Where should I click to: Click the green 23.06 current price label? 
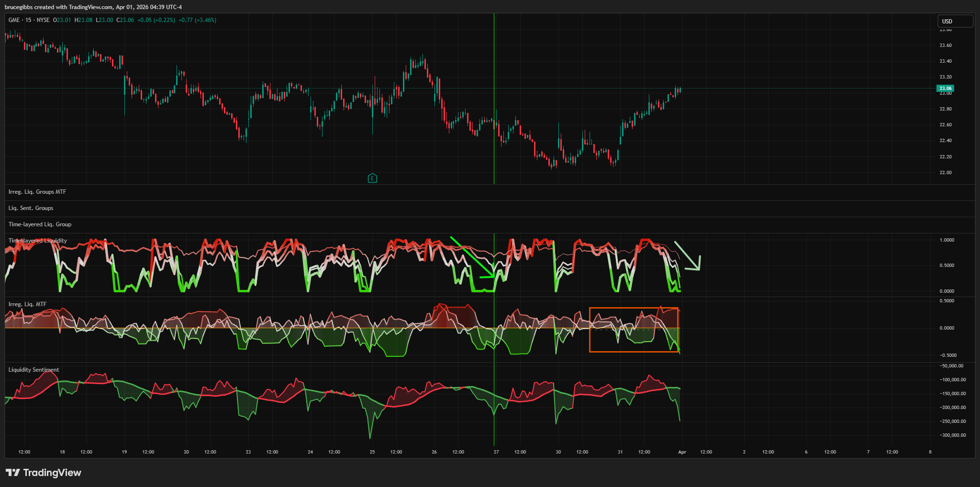pyautogui.click(x=945, y=89)
